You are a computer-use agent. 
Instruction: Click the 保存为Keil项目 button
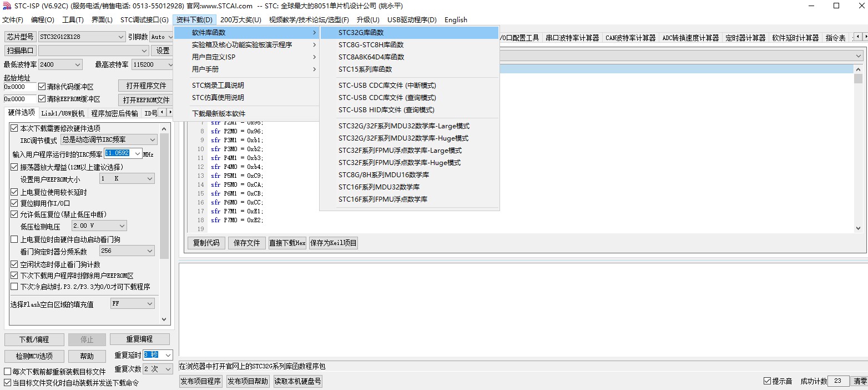(334, 243)
